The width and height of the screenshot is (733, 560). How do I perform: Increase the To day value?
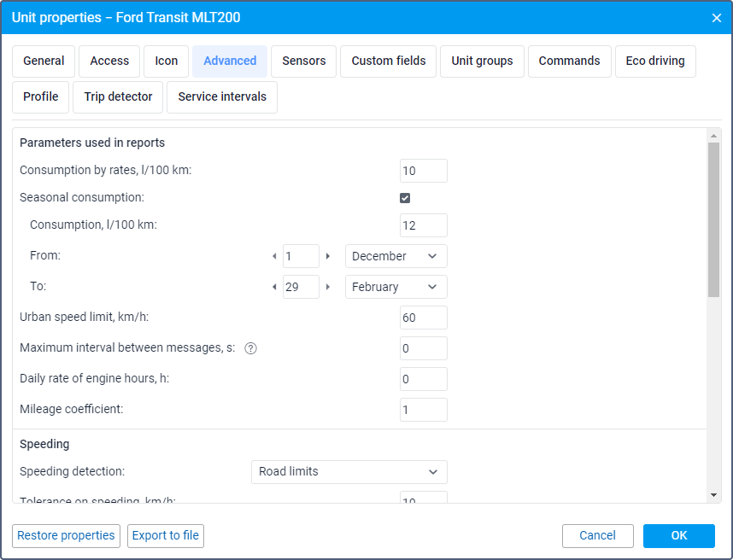[328, 287]
